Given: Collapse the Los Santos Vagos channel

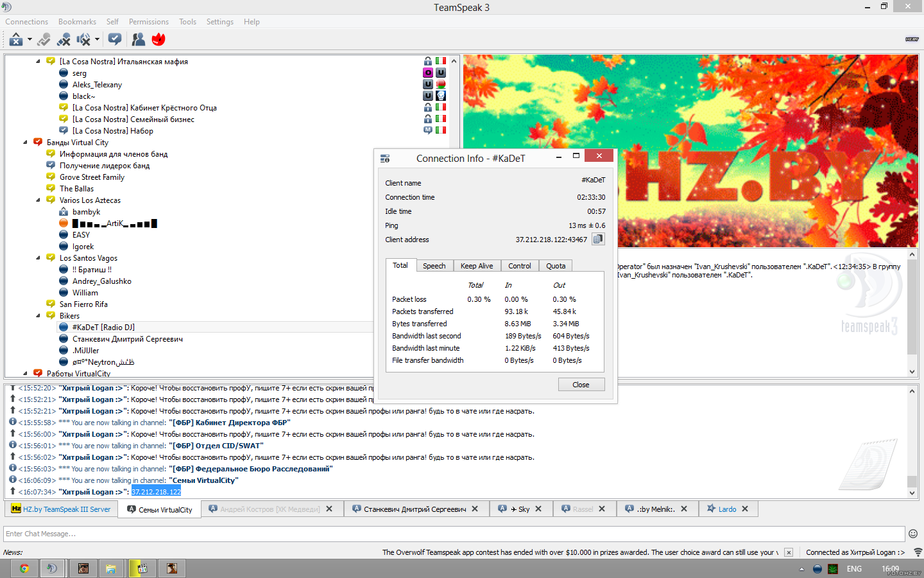Looking at the screenshot, I should pos(38,258).
